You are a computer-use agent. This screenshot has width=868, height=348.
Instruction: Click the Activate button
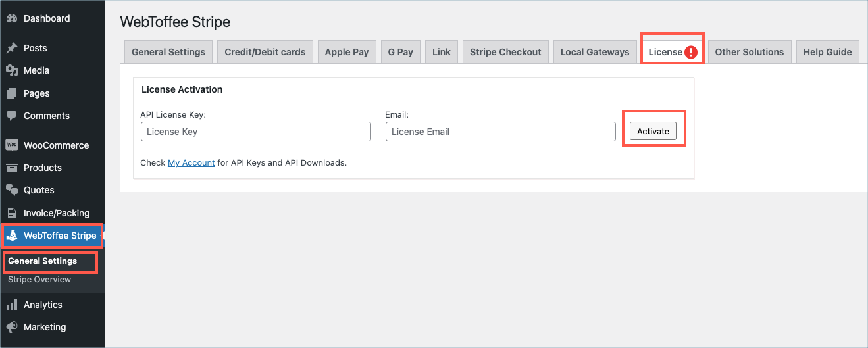(x=653, y=131)
